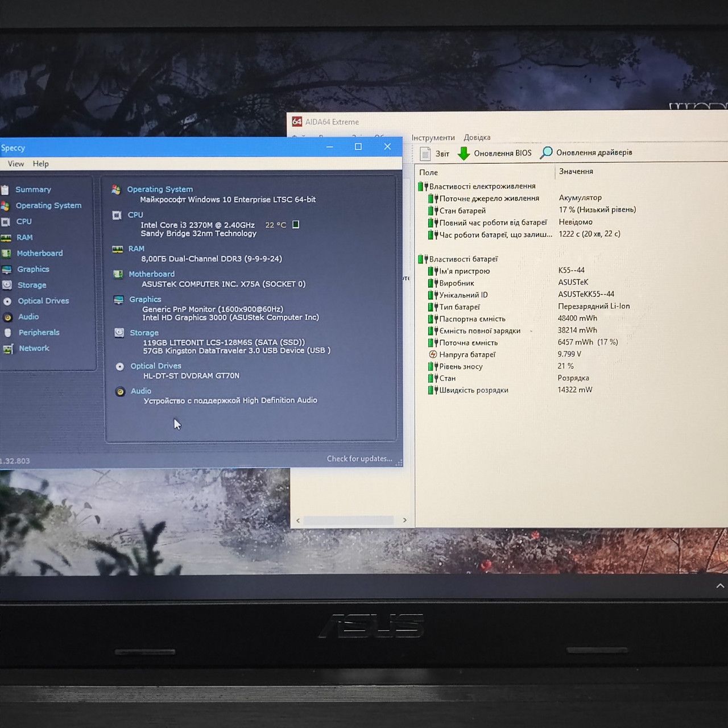Click the 119GB LITEONIT LCS-128M6S storage line
This screenshot has width=728, height=728.
224,342
